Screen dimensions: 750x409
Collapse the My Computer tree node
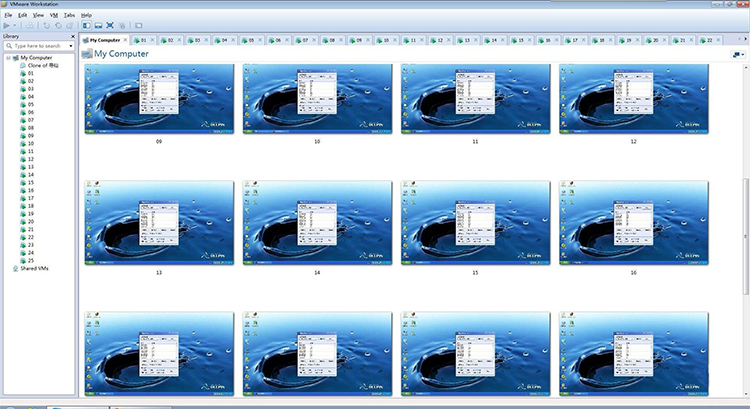(x=8, y=57)
